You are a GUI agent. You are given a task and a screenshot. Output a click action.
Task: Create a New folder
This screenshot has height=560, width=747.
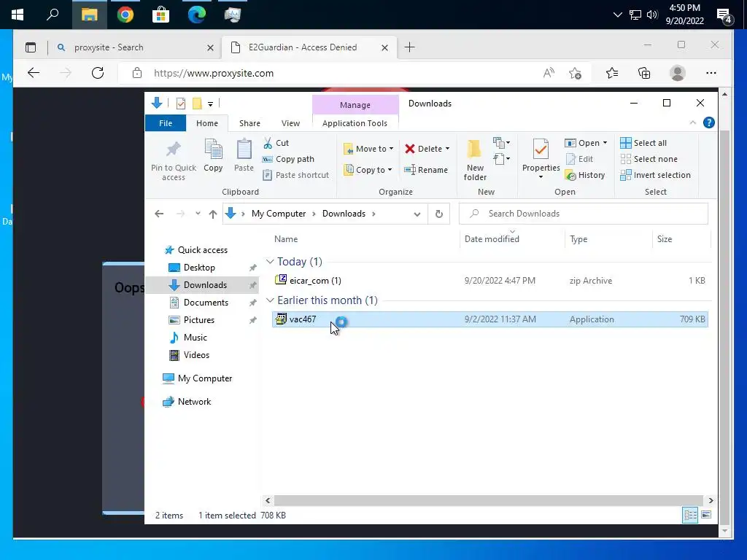[475, 160]
